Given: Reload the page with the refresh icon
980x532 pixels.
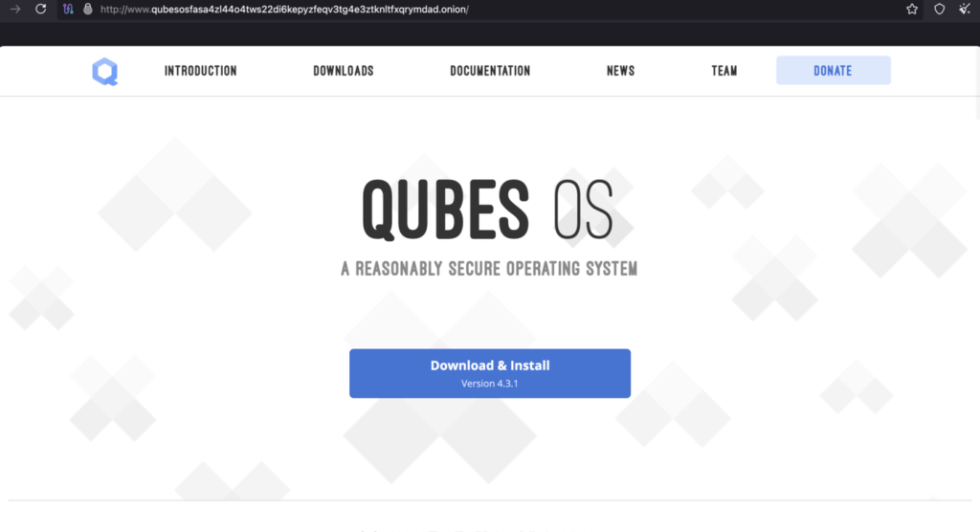Looking at the screenshot, I should [x=40, y=10].
